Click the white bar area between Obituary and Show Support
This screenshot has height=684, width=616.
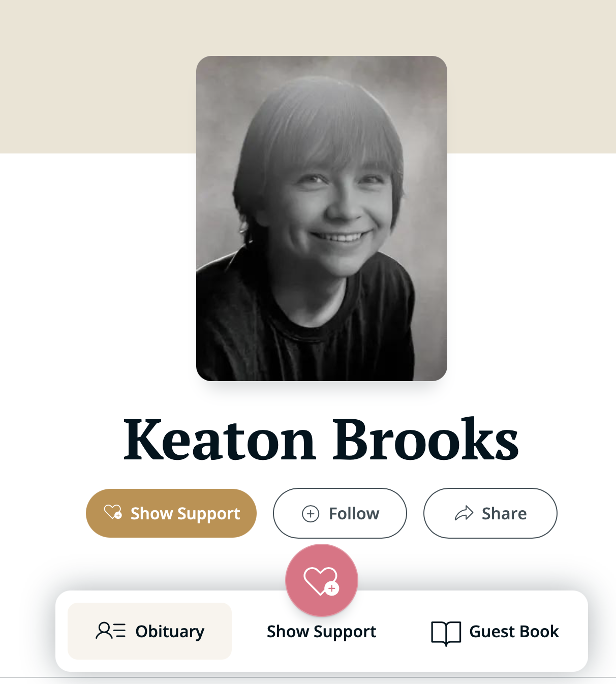[249, 632]
